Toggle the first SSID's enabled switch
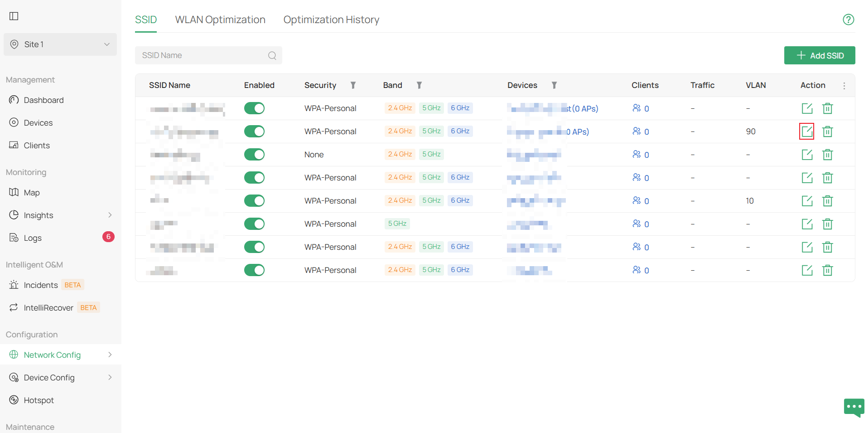This screenshot has height=433, width=868. click(x=254, y=108)
